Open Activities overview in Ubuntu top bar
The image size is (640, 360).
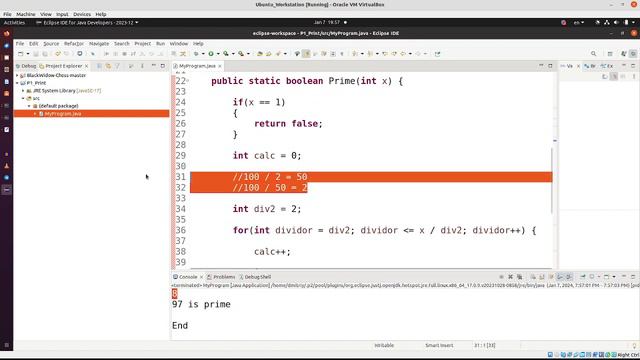click(x=14, y=22)
